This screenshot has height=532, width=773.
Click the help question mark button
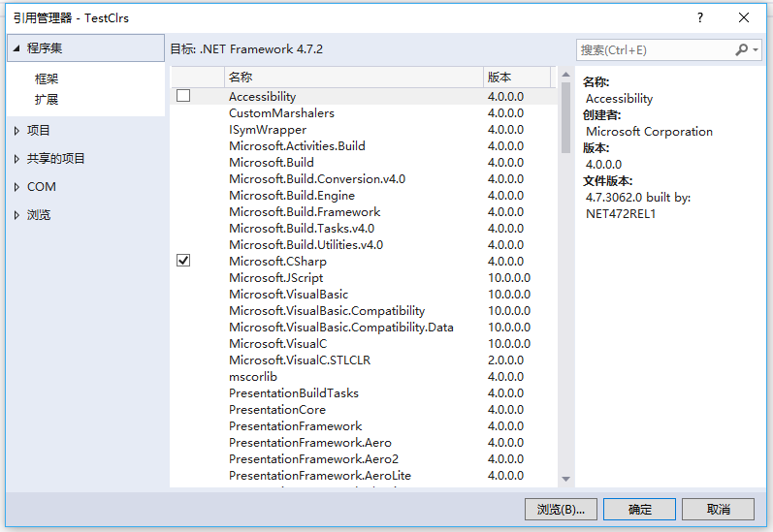coord(700,17)
